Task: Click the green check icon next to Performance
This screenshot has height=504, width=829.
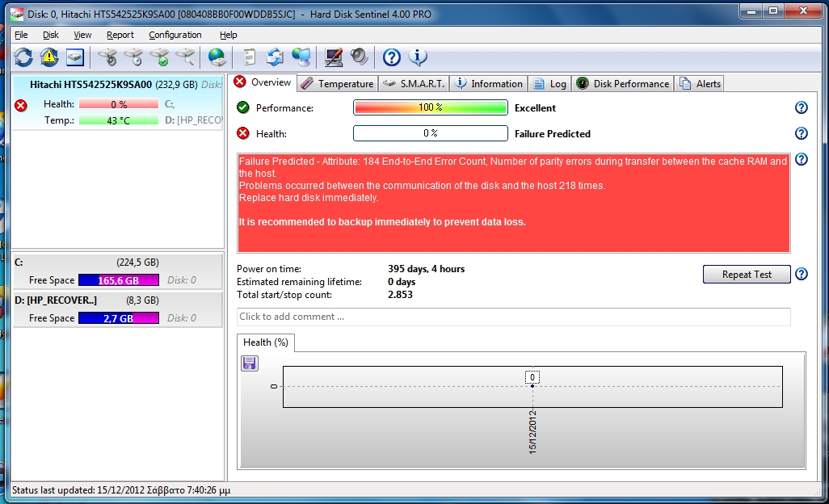Action: (x=243, y=107)
